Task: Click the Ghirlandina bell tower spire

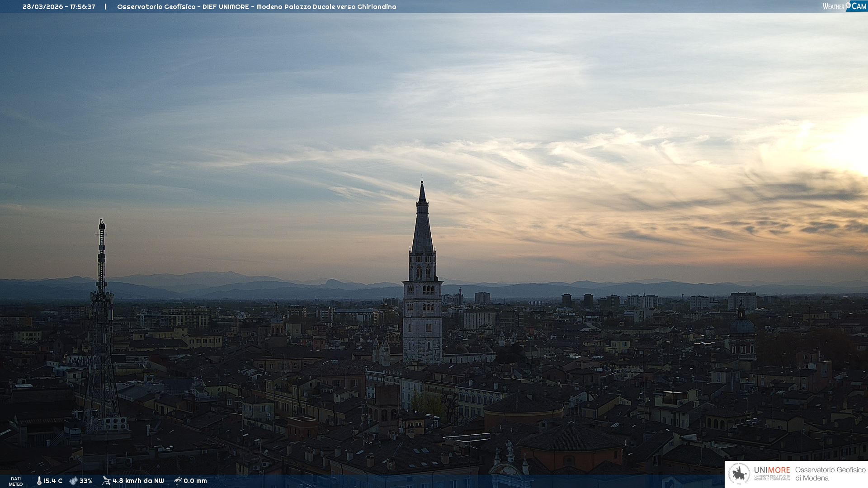Action: click(x=422, y=226)
